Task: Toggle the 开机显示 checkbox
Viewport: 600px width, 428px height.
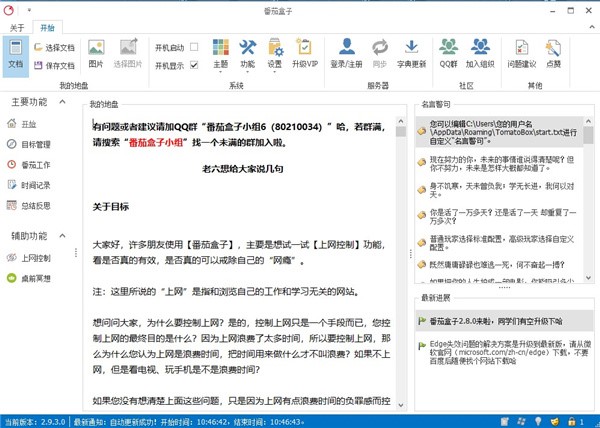Action: (x=194, y=64)
